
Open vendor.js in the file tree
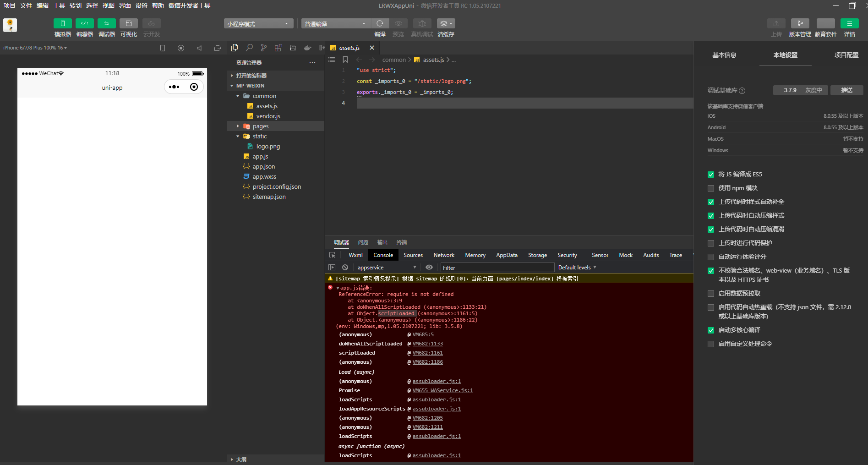(x=268, y=116)
